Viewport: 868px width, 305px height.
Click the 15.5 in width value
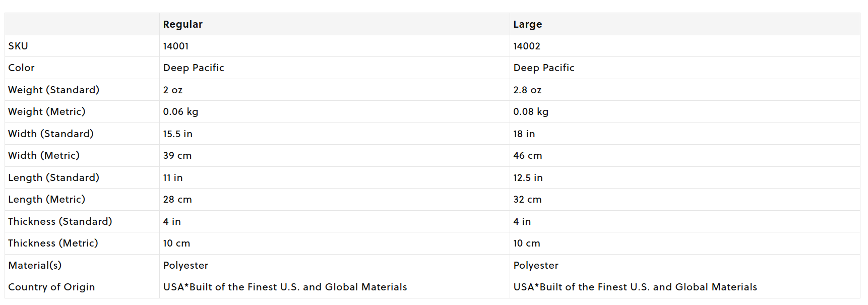tap(177, 134)
